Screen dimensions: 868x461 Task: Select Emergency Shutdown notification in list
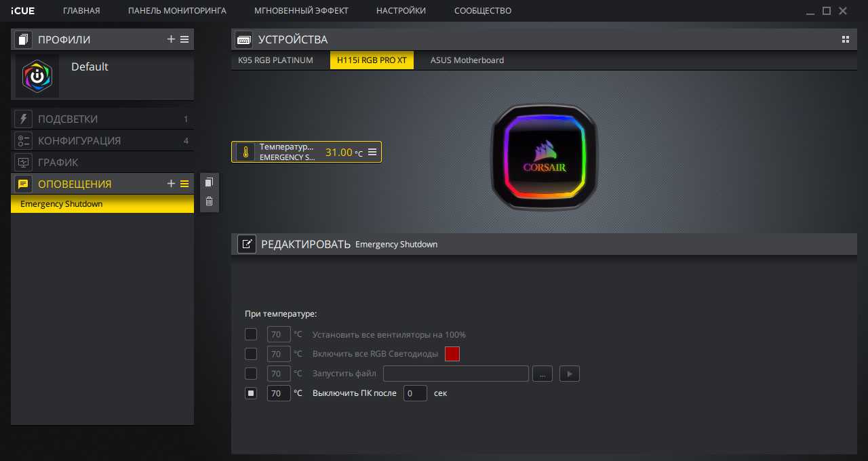pos(102,204)
